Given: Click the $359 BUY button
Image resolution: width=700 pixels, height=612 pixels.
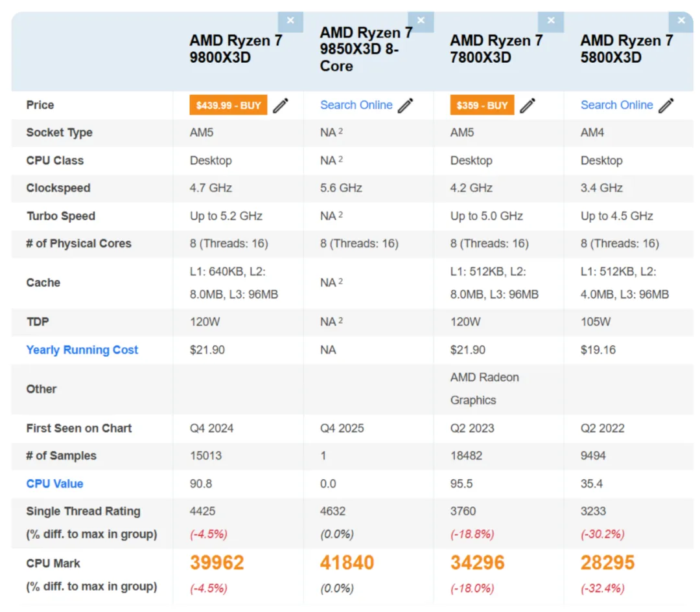Looking at the screenshot, I should [482, 104].
